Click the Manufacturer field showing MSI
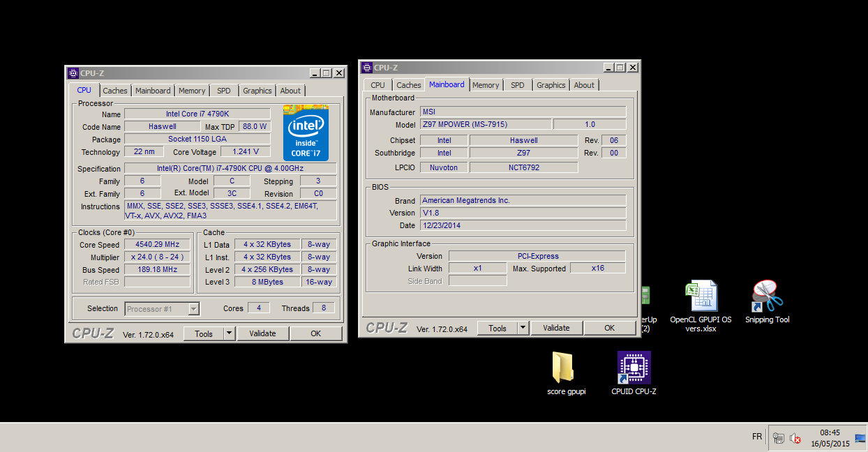The width and height of the screenshot is (868, 452). pos(523,112)
